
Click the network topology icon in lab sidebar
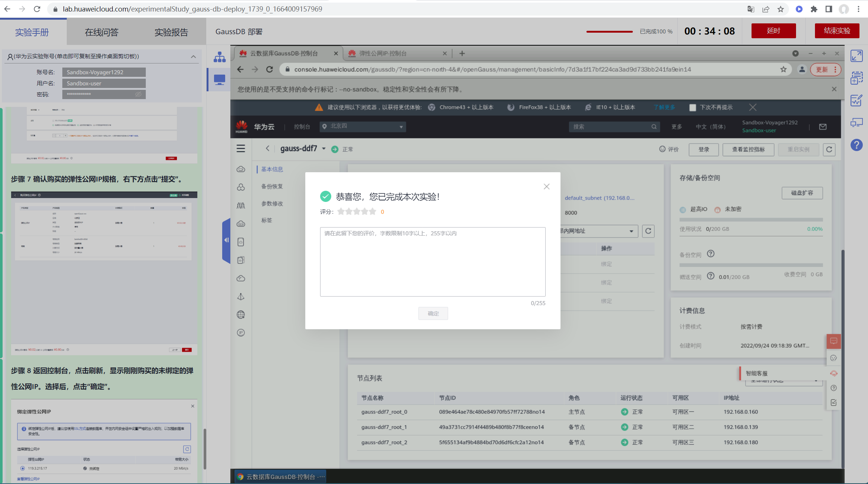(x=219, y=57)
